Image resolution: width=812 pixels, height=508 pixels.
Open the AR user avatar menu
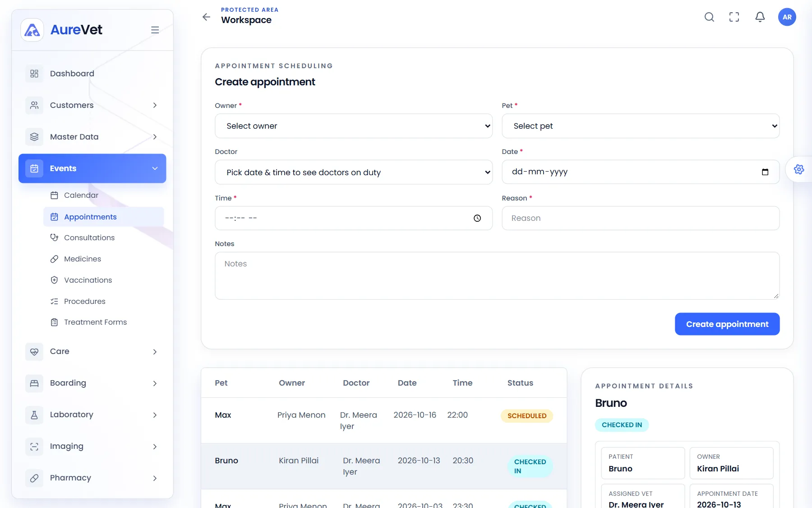(787, 17)
